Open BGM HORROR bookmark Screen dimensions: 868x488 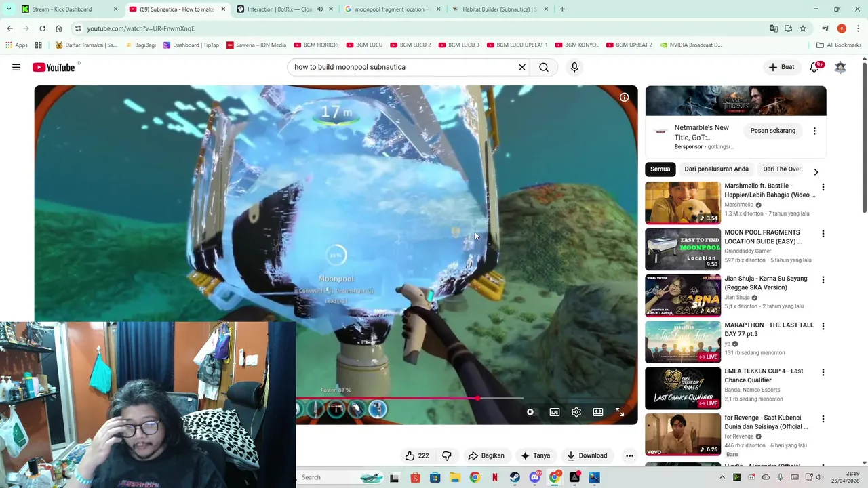(316, 45)
